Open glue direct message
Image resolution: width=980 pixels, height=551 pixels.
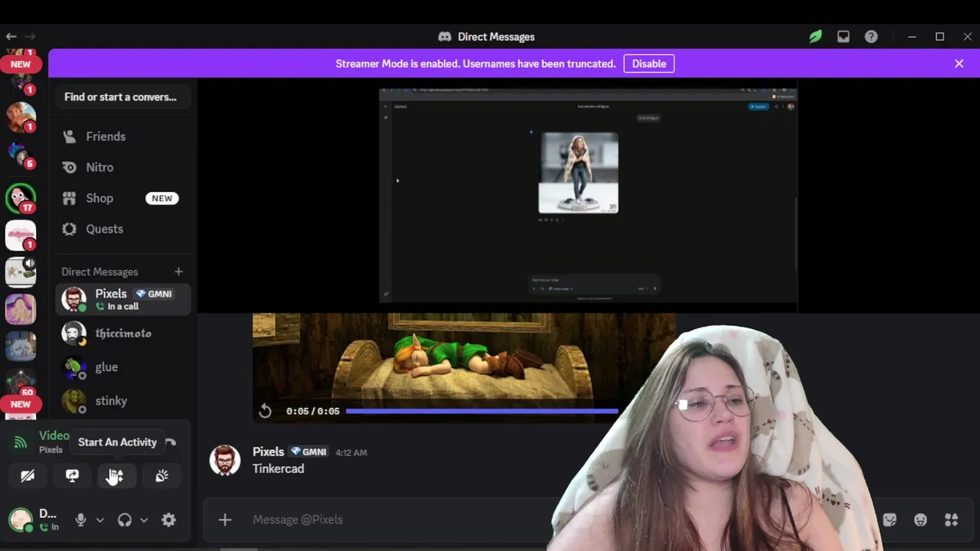(x=122, y=367)
